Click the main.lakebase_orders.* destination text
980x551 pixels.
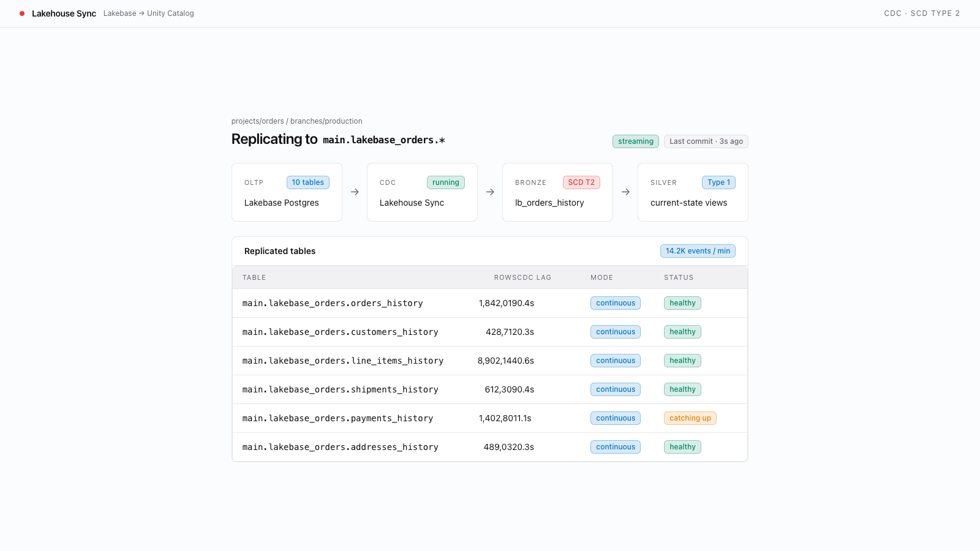coord(384,140)
